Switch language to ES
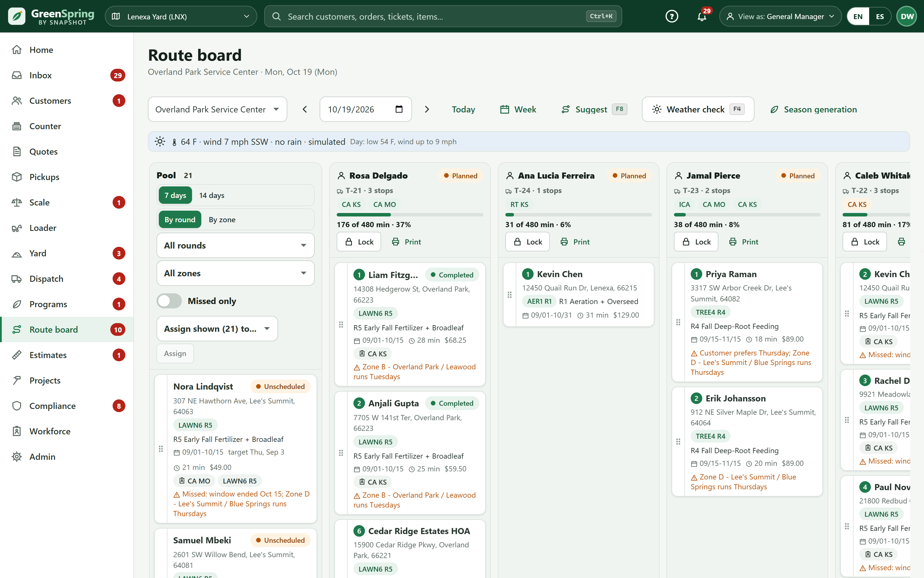This screenshot has height=578, width=924. pyautogui.click(x=880, y=16)
